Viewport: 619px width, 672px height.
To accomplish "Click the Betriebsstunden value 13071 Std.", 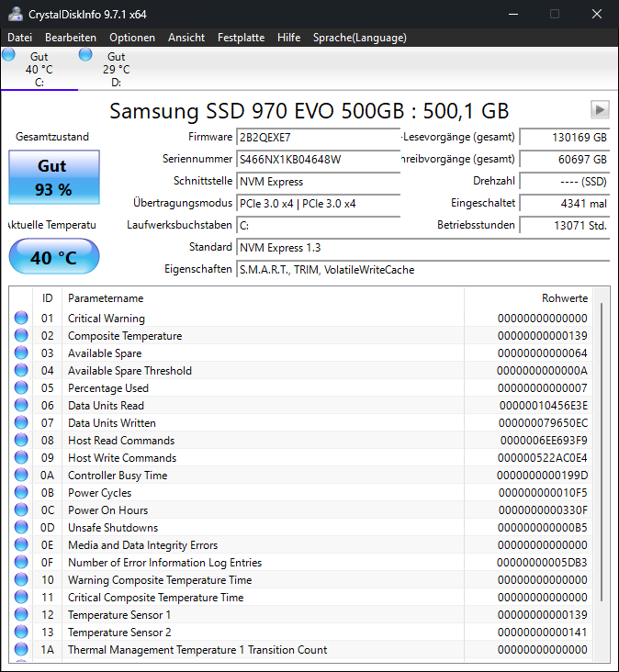I will pos(565,226).
